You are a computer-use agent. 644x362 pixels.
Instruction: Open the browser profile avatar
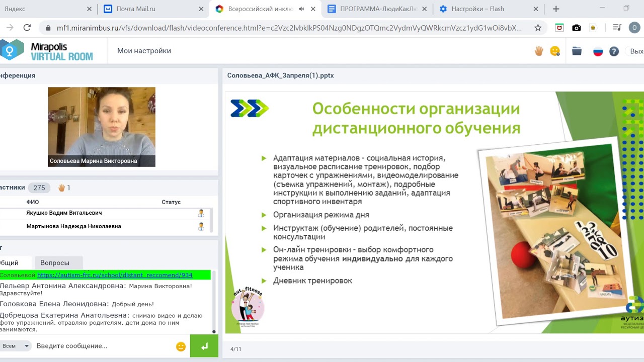pyautogui.click(x=634, y=28)
